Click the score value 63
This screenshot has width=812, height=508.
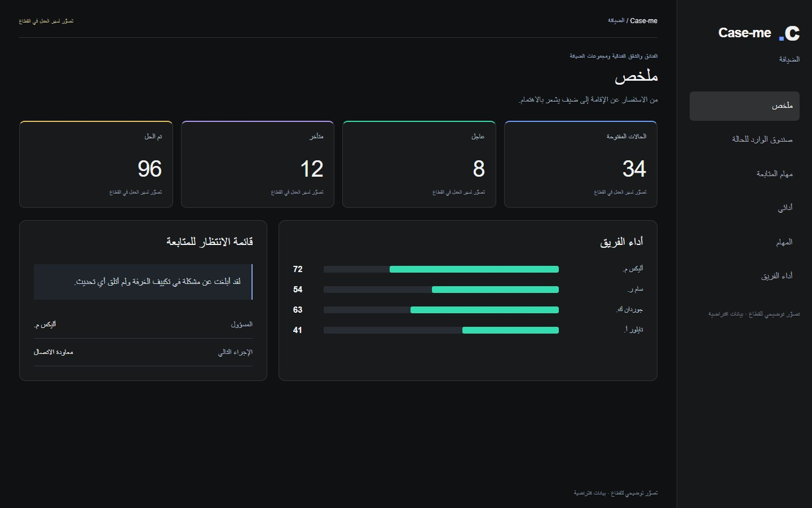(298, 310)
